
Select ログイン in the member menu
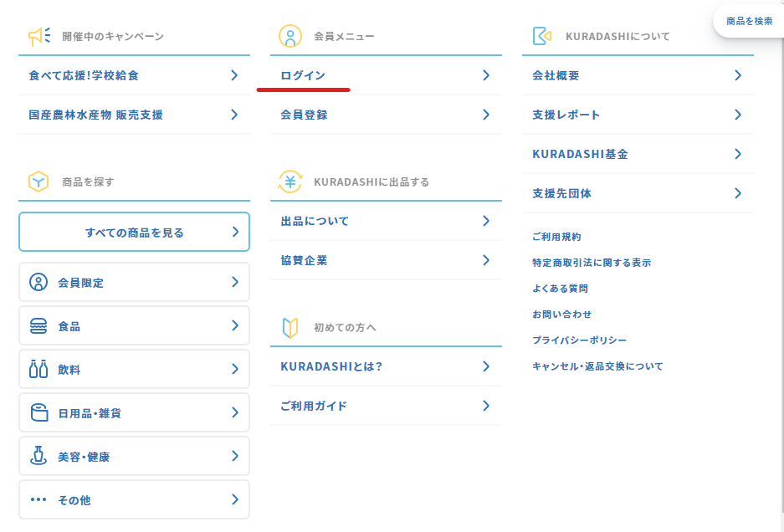386,75
